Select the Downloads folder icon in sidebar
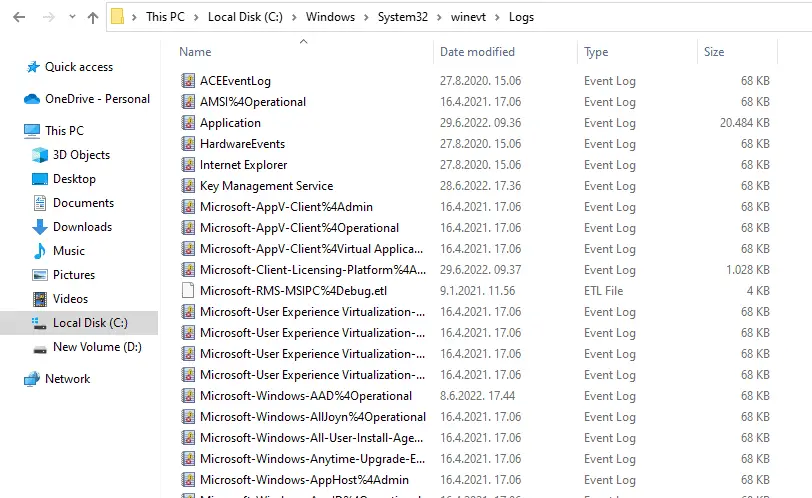The height and width of the screenshot is (498, 812). [40, 227]
